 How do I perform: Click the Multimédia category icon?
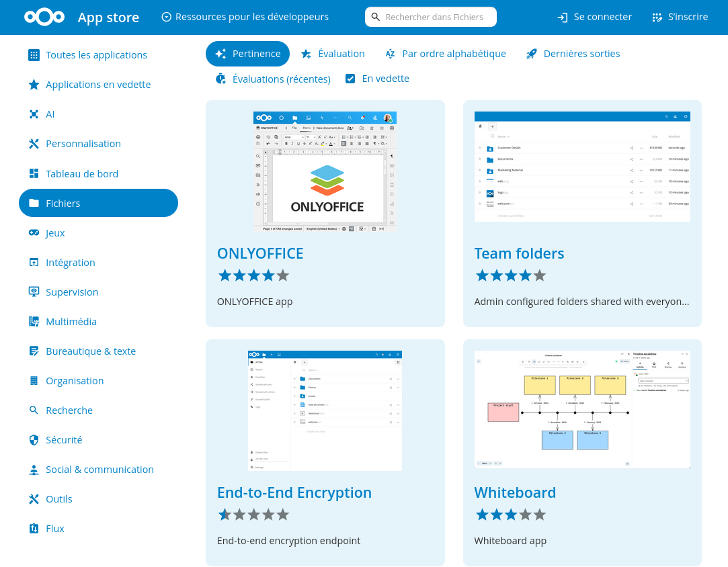pyautogui.click(x=34, y=322)
